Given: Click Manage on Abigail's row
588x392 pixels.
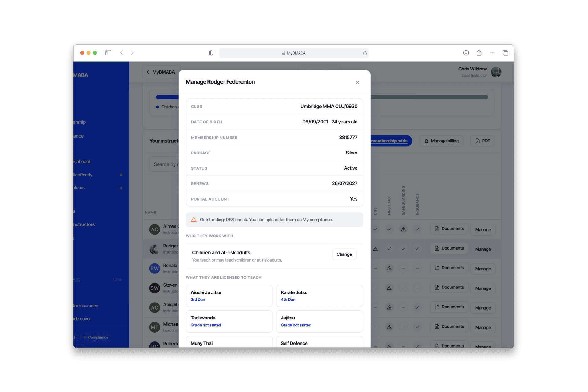Looking at the screenshot, I should tap(483, 308).
